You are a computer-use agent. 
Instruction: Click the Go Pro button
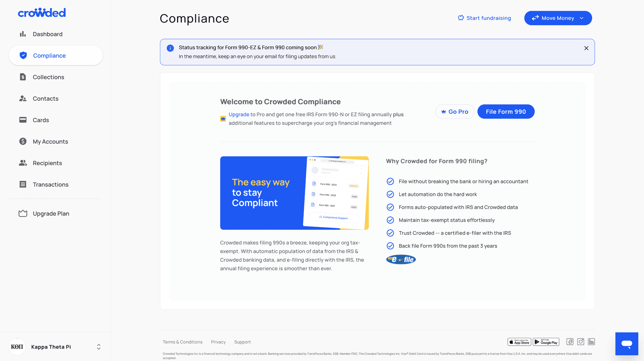click(x=455, y=111)
